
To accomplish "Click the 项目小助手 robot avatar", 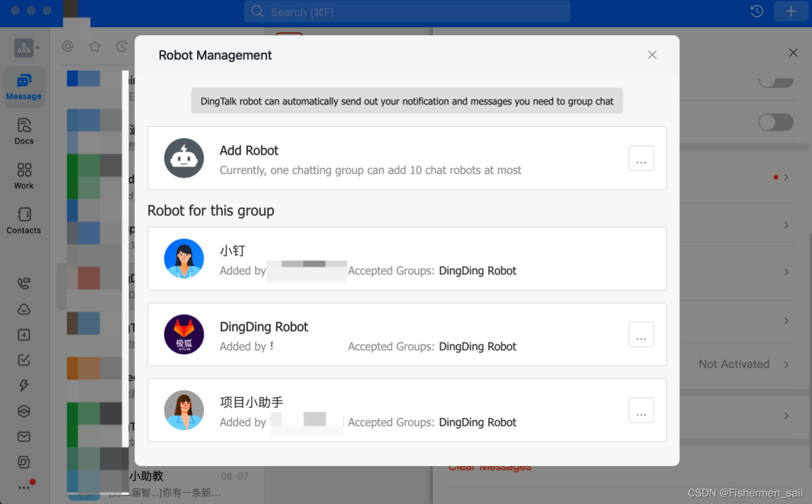I will pyautogui.click(x=184, y=410).
